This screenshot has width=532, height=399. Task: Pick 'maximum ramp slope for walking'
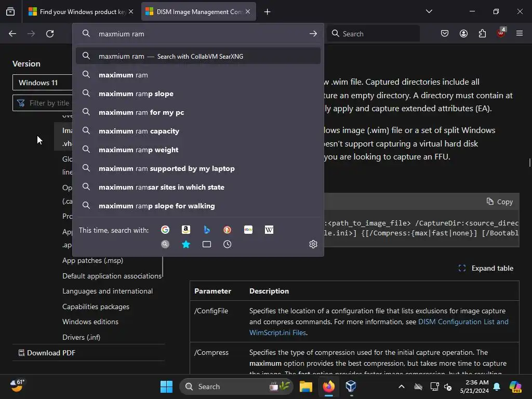pyautogui.click(x=198, y=206)
